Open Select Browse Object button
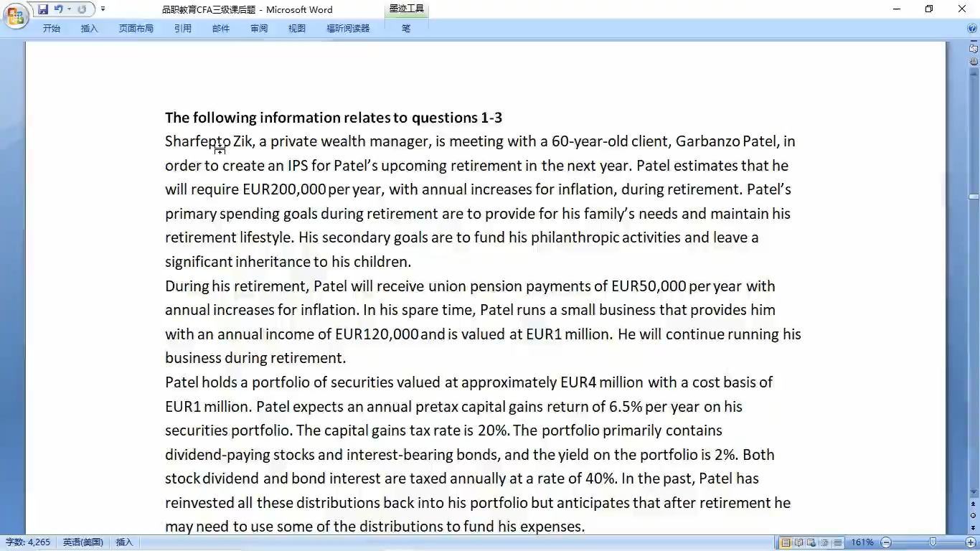The width and height of the screenshot is (980, 551). point(974,516)
